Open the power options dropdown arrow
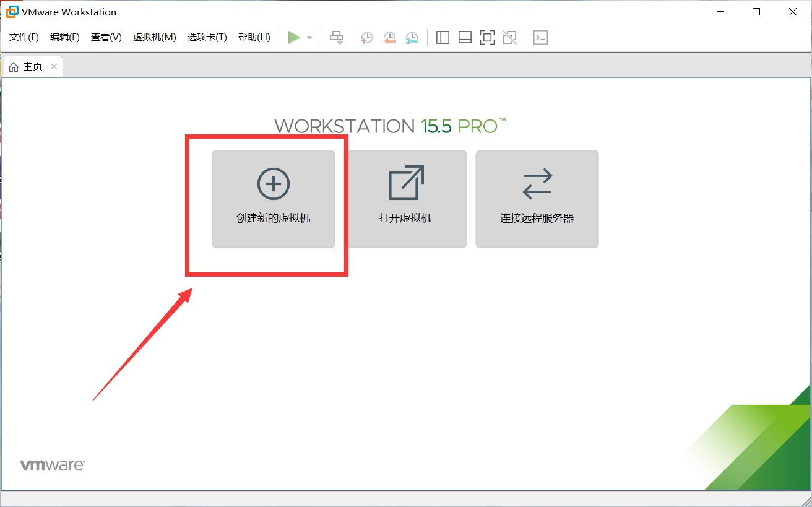Image resolution: width=812 pixels, height=507 pixels. pos(309,38)
